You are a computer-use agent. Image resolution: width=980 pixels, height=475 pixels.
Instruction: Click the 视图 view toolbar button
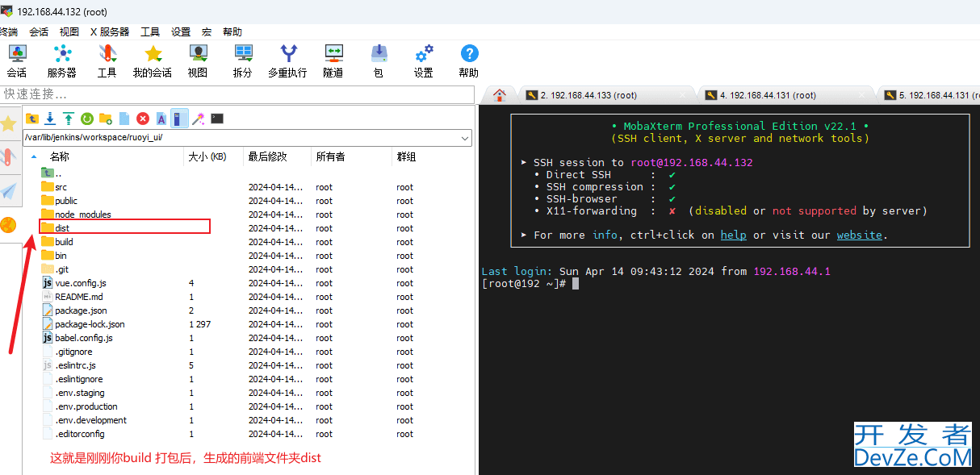point(198,61)
